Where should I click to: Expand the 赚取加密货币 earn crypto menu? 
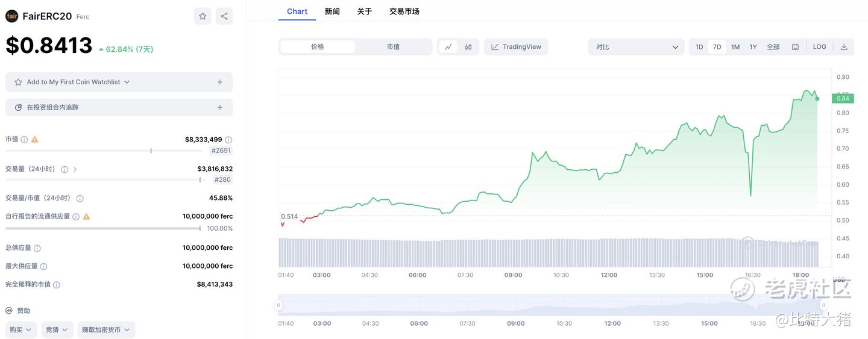coord(106,330)
